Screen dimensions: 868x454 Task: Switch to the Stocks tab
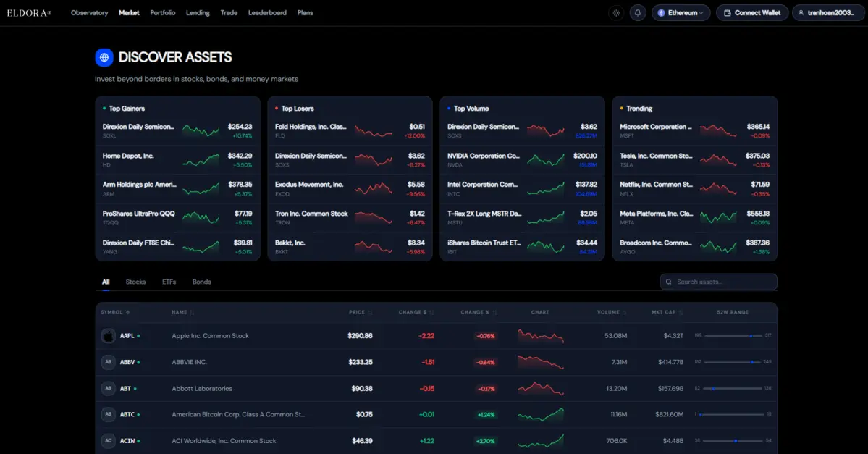[135, 282]
